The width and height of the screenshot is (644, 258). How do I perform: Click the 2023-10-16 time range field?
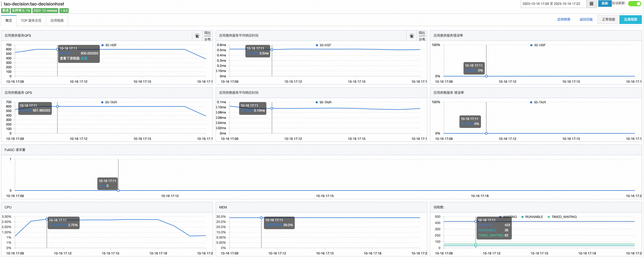pyautogui.click(x=553, y=4)
